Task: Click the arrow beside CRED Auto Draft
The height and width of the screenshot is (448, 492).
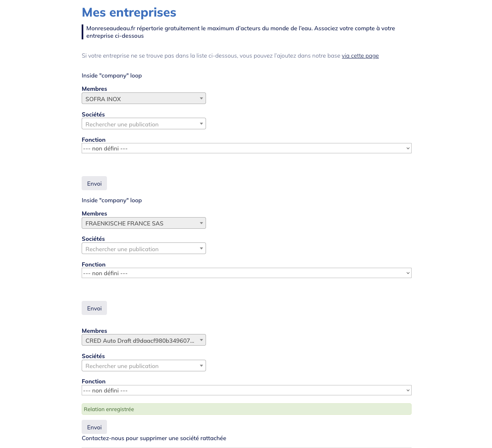Action: pos(201,340)
